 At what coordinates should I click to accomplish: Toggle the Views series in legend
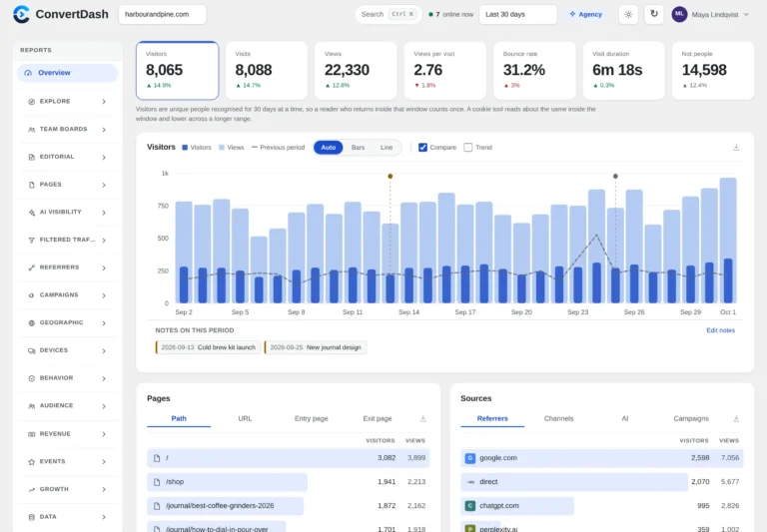point(231,147)
